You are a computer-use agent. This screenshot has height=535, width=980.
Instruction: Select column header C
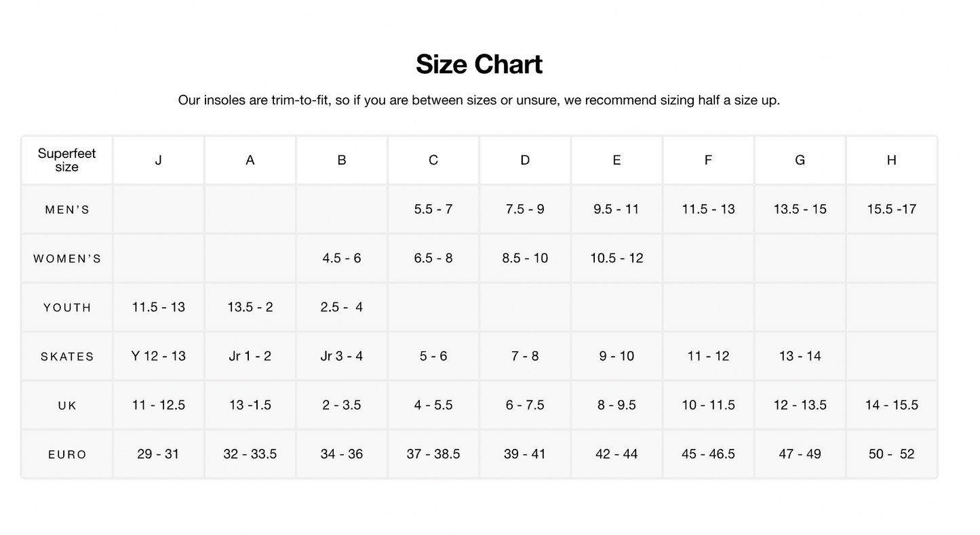pyautogui.click(x=433, y=160)
